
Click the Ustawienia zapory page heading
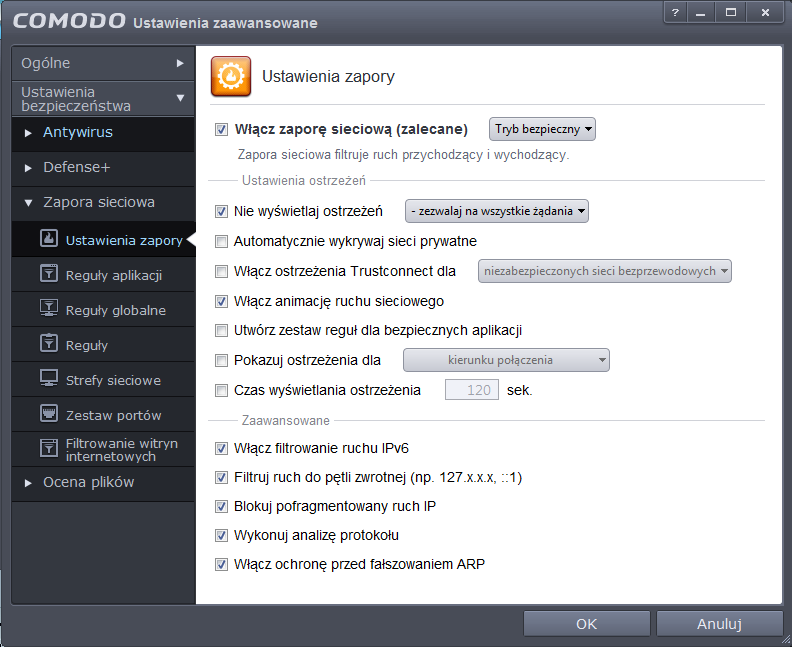tap(328, 76)
